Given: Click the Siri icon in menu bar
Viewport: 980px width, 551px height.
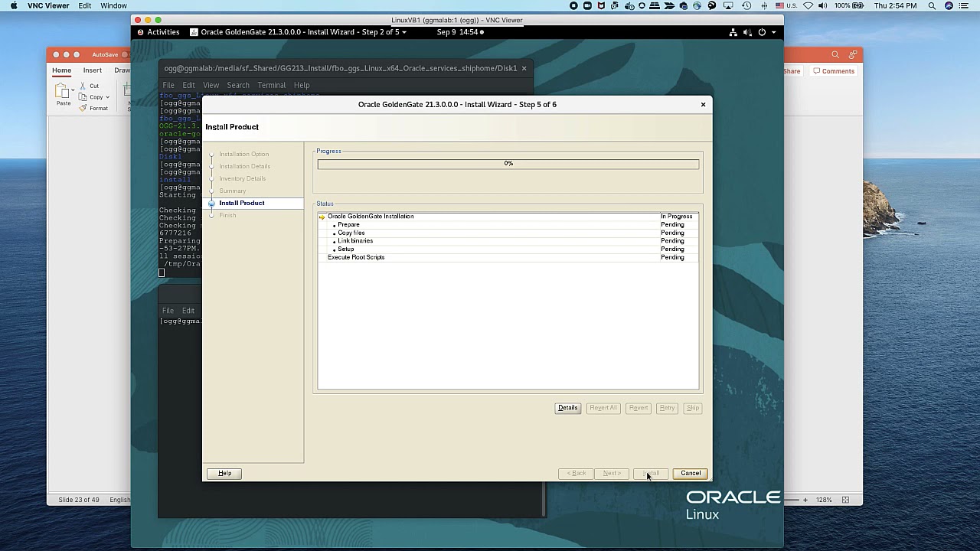Looking at the screenshot, I should coord(949,5).
